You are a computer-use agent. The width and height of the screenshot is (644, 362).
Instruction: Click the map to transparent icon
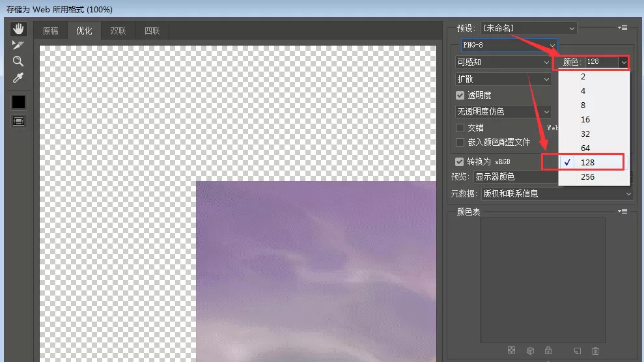(511, 350)
